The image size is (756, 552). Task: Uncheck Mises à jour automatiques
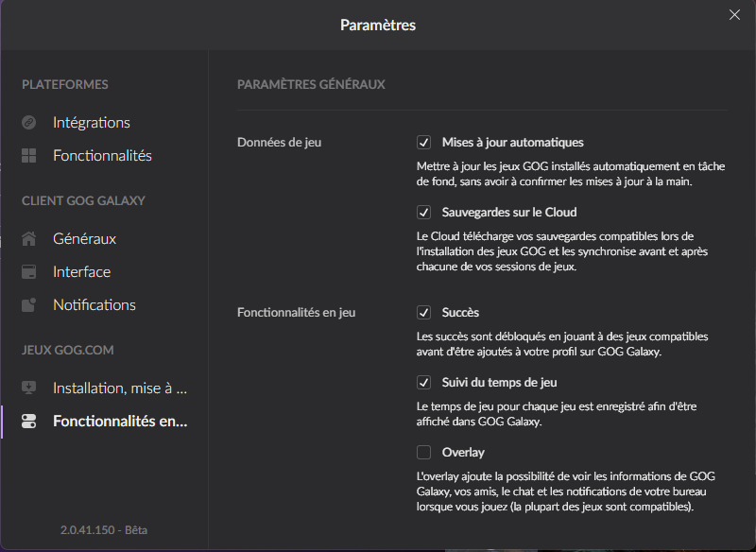point(423,142)
